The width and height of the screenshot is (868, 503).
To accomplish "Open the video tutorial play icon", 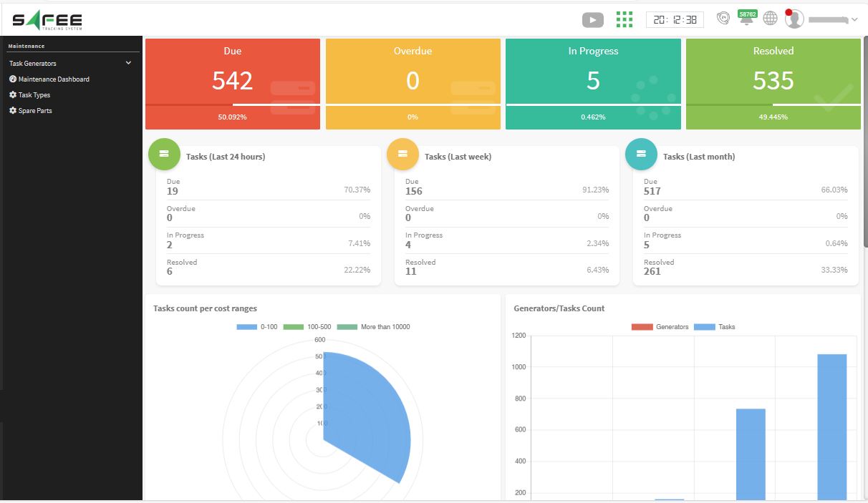I will [x=592, y=20].
